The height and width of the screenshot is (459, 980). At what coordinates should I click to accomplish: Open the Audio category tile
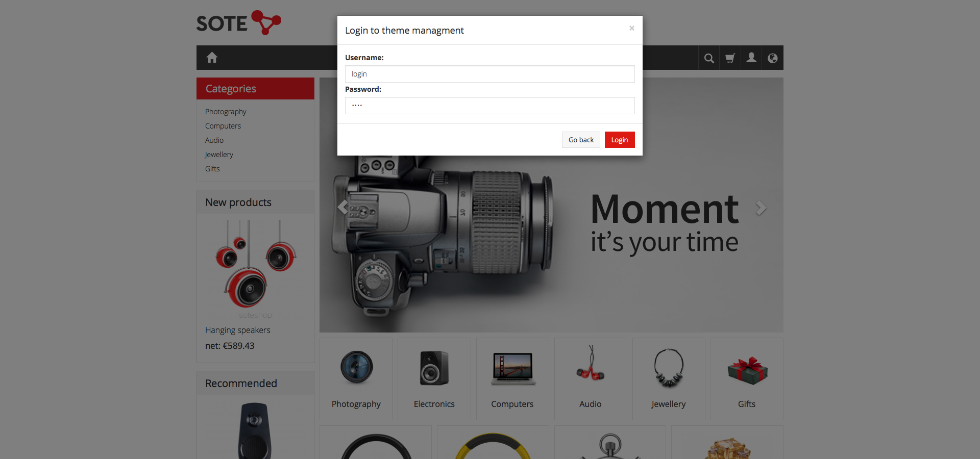pos(591,379)
